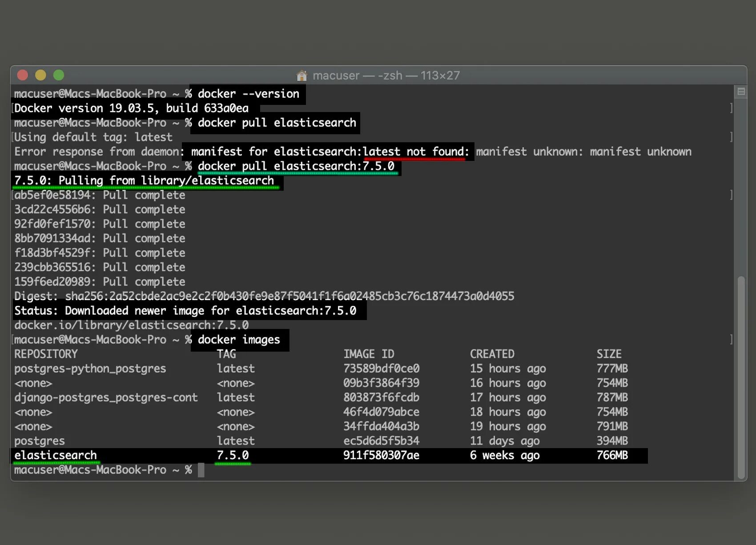This screenshot has width=756, height=545.
Task: Click 'django-postgres_postgres-cont' repository name
Action: (x=106, y=397)
